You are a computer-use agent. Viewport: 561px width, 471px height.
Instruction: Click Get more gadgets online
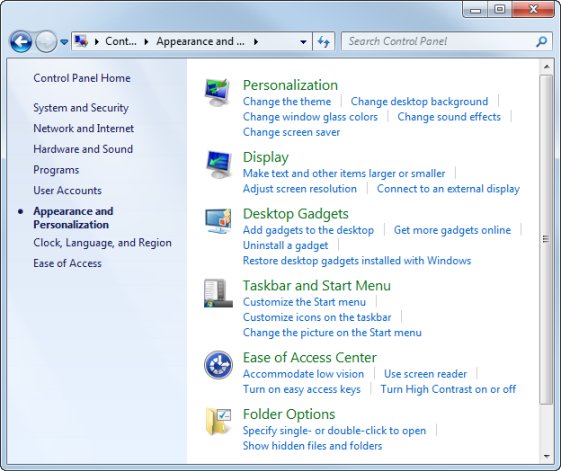point(452,230)
